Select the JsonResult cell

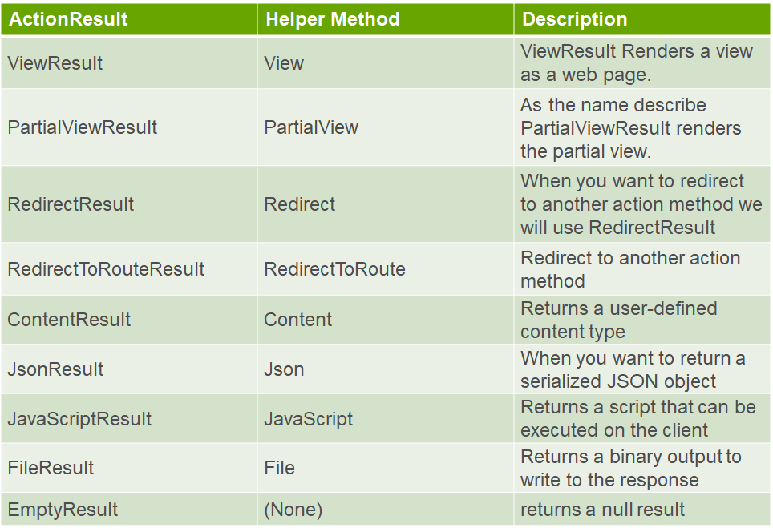pos(128,369)
